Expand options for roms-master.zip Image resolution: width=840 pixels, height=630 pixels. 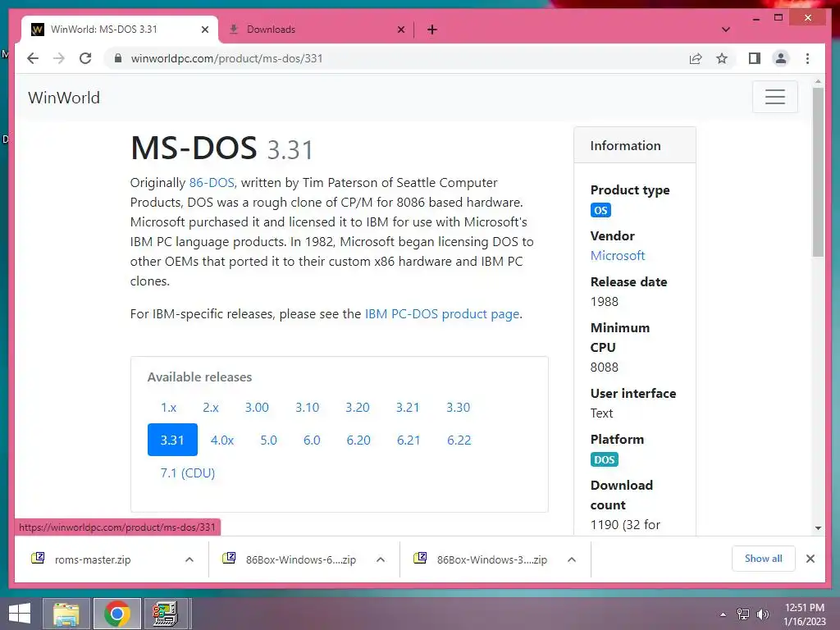189,559
